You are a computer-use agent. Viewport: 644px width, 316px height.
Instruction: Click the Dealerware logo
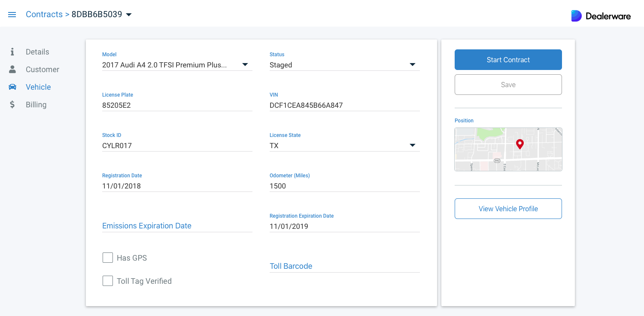(x=601, y=16)
